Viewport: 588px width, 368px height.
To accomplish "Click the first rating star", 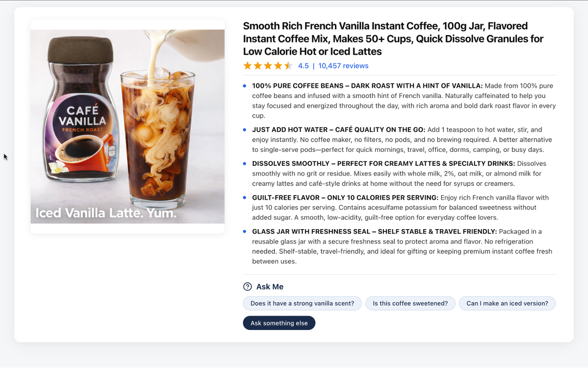I will (x=247, y=66).
